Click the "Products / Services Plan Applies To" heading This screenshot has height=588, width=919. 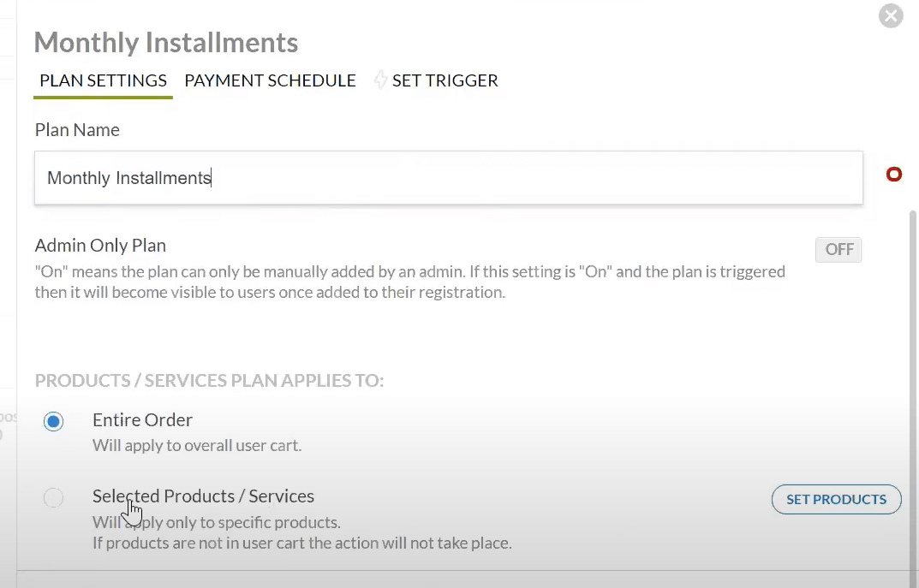[x=209, y=381]
